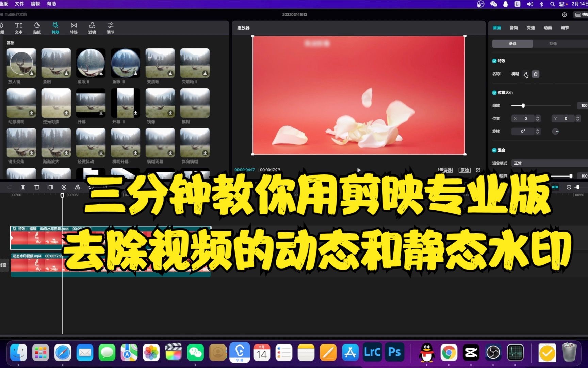Uncheck the 位置大小 checkbox
The width and height of the screenshot is (588, 368).
pos(494,93)
